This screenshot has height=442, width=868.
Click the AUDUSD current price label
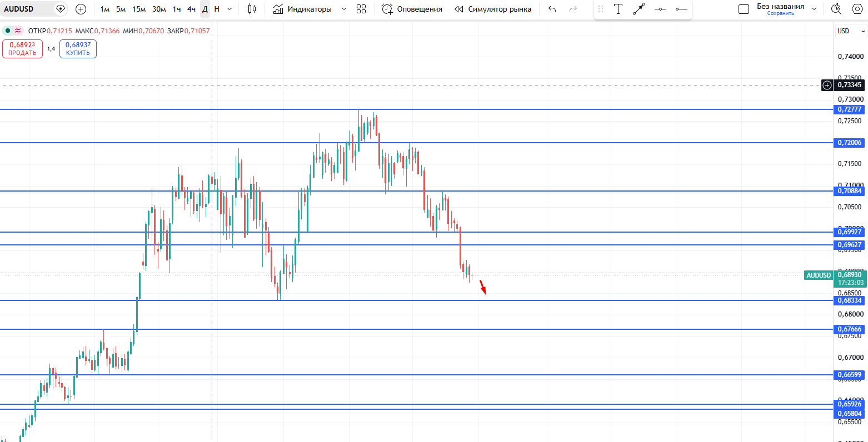[819, 275]
